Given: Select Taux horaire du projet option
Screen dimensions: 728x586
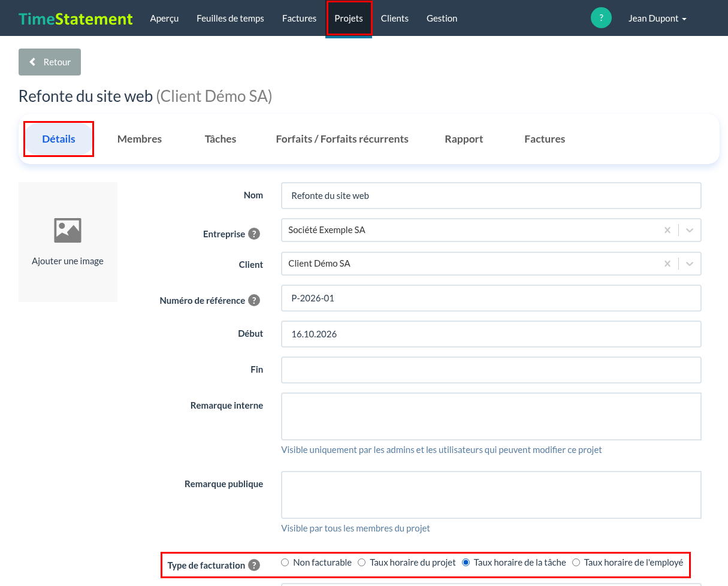Looking at the screenshot, I should [x=362, y=563].
